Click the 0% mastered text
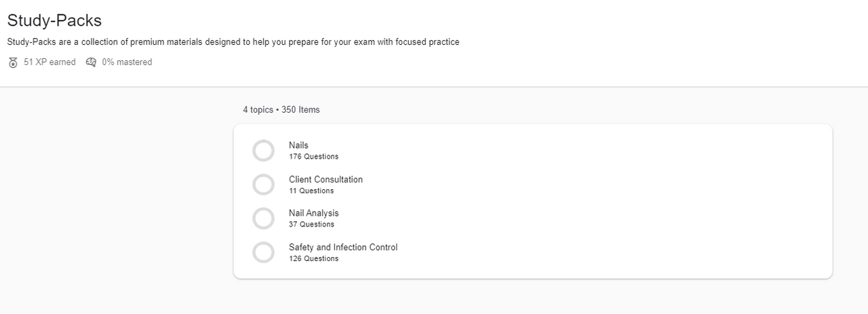The width and height of the screenshot is (868, 314). [127, 62]
